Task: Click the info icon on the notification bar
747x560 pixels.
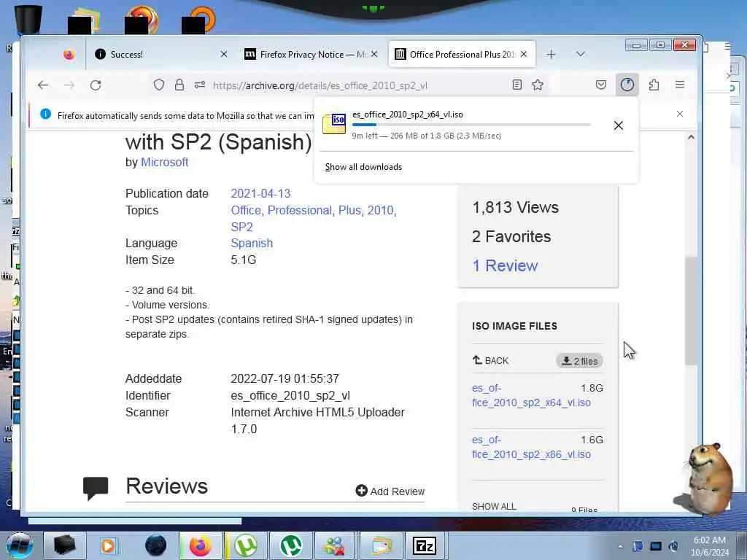Action: click(x=46, y=114)
